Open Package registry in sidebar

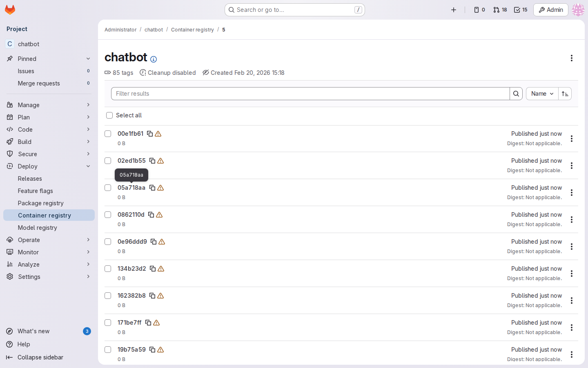point(41,203)
